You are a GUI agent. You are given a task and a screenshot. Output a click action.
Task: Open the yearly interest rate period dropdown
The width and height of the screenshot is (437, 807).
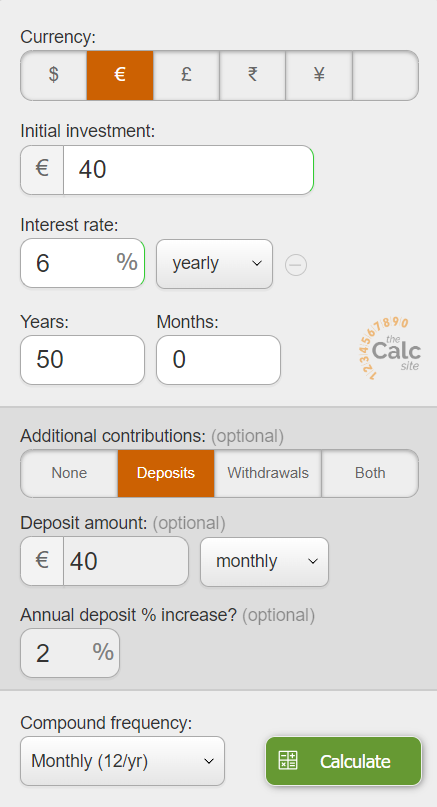(215, 264)
